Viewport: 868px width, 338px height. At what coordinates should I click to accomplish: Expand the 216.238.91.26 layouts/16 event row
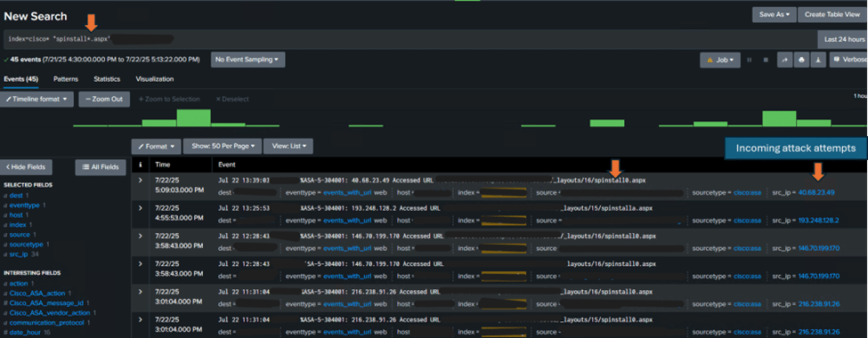point(141,291)
